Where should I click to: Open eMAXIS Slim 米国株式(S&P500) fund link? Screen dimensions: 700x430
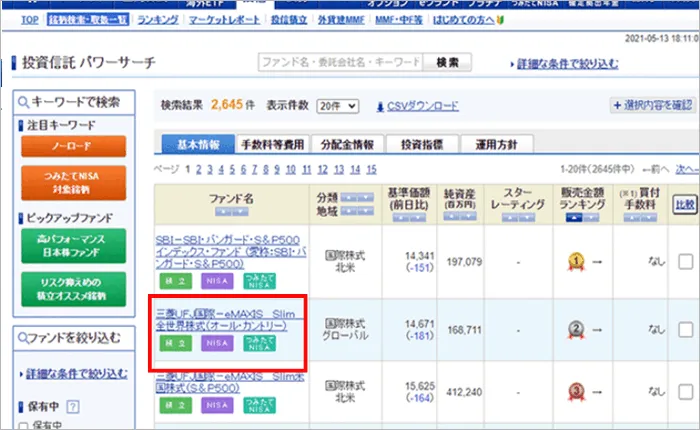pos(230,382)
